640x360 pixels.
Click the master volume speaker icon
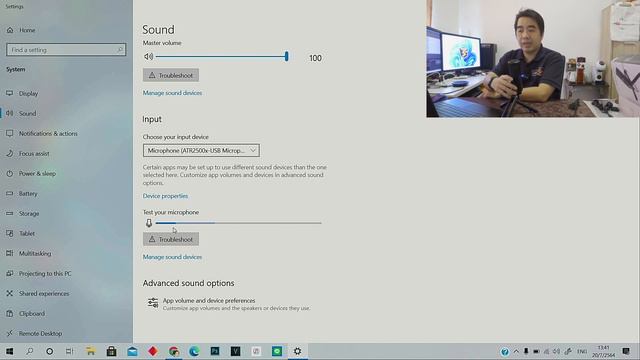coord(149,57)
